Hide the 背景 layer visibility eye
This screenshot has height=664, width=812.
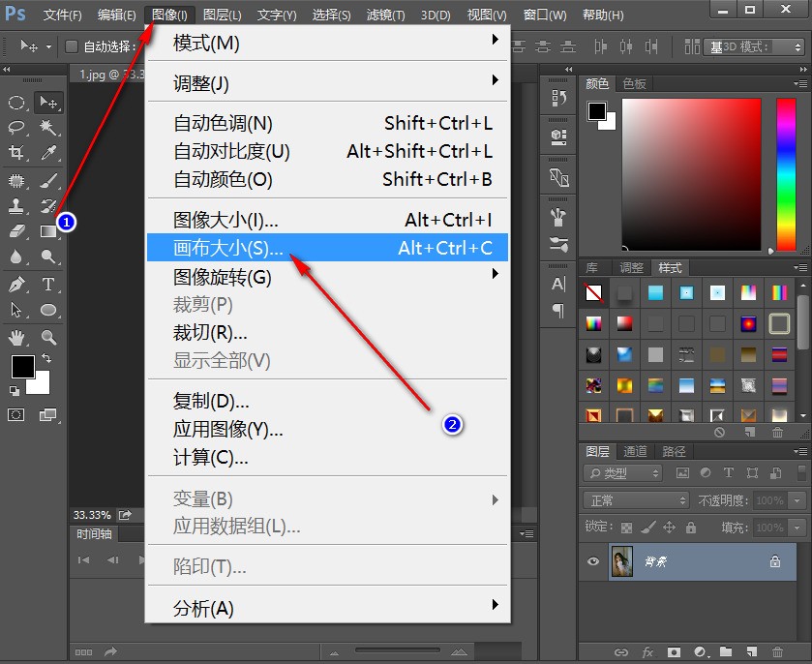point(593,561)
